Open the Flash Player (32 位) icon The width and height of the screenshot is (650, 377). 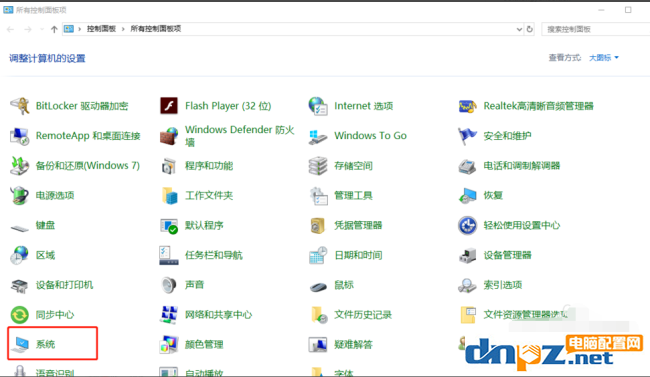click(x=169, y=106)
